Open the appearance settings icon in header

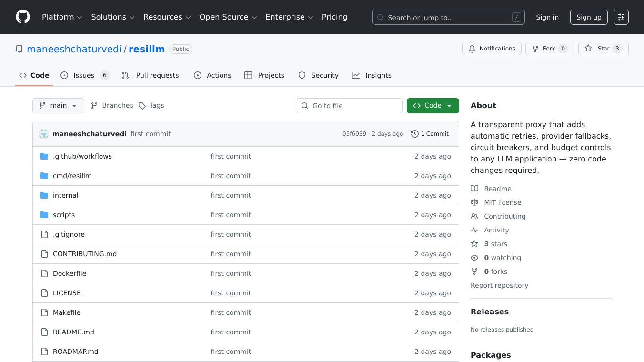621,17
